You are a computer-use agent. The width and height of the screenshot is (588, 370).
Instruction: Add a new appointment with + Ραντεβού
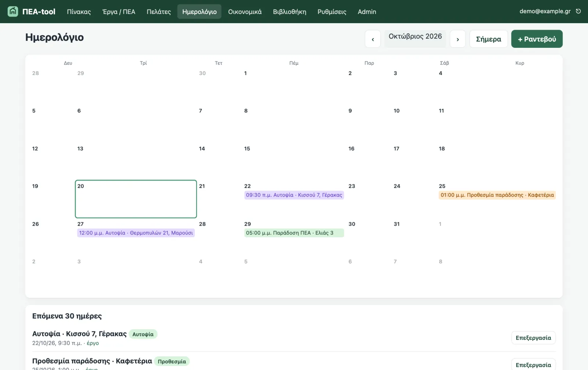tap(537, 39)
